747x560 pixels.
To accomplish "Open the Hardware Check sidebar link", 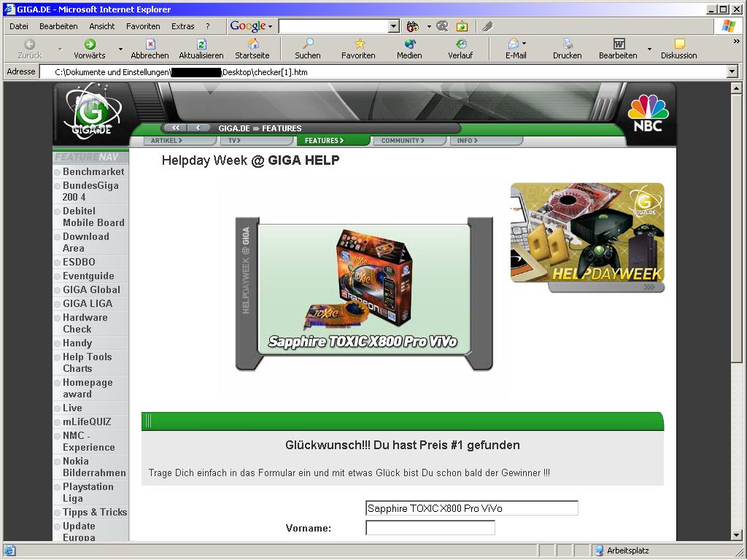I will tap(85, 323).
